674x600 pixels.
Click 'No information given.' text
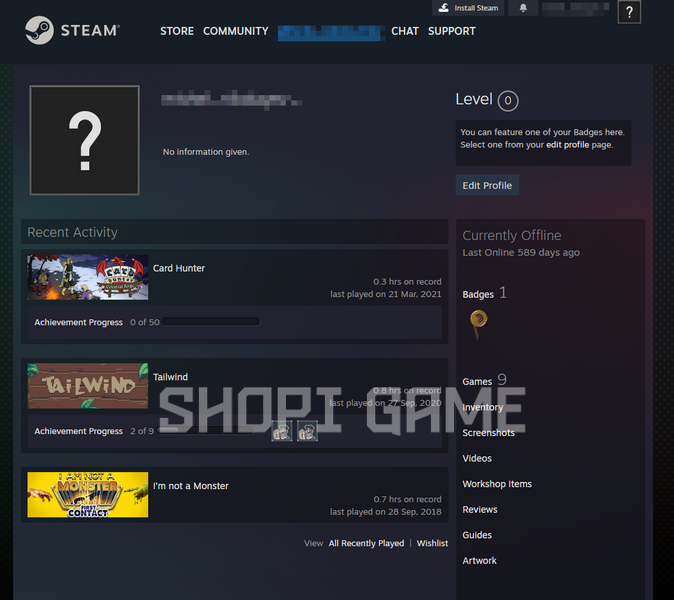[206, 152]
